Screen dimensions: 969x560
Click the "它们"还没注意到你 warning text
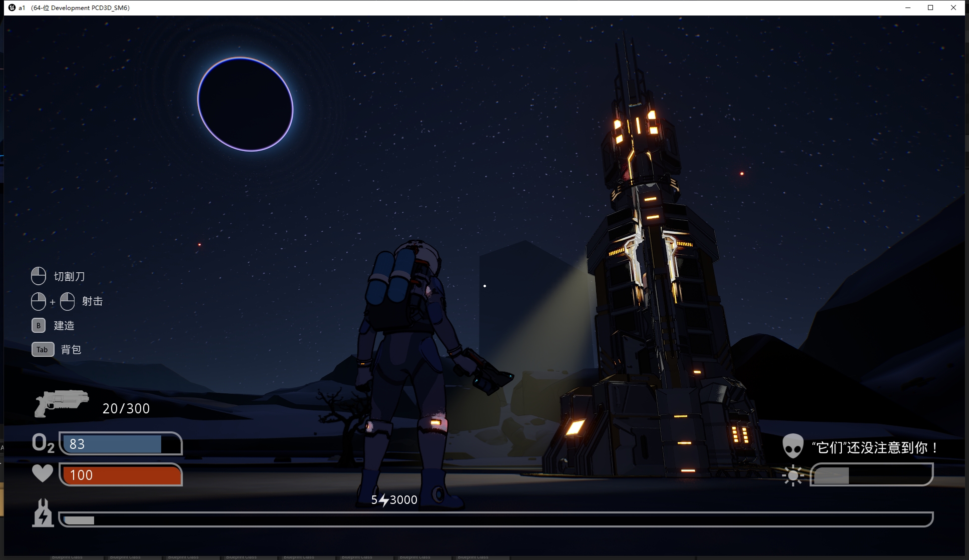[875, 447]
